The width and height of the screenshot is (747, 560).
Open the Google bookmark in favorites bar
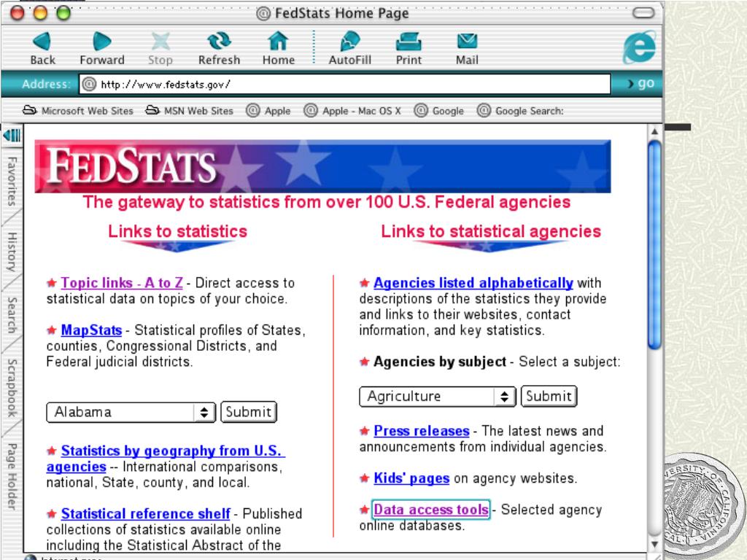tap(438, 111)
